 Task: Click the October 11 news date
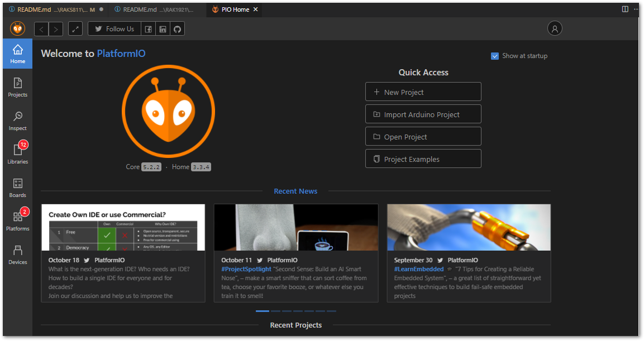(237, 260)
